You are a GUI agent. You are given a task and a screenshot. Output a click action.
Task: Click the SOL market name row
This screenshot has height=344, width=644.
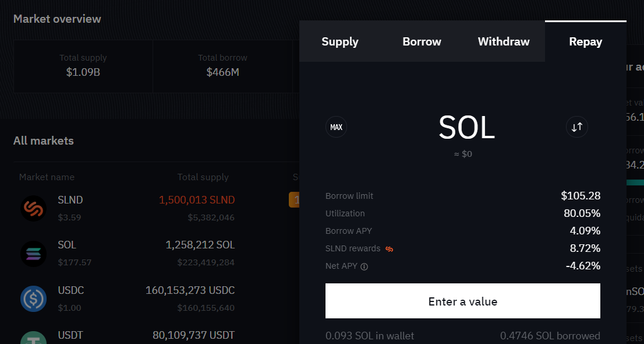click(x=67, y=245)
